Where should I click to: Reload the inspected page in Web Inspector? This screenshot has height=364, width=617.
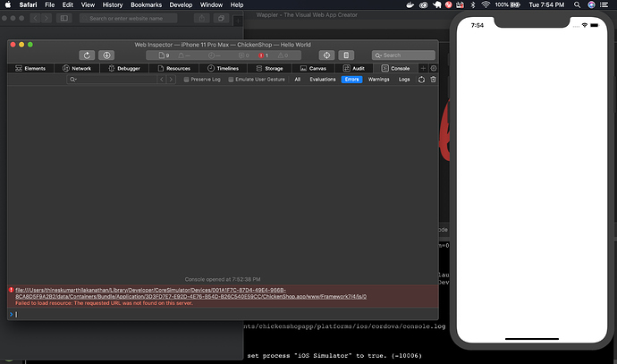(87, 55)
